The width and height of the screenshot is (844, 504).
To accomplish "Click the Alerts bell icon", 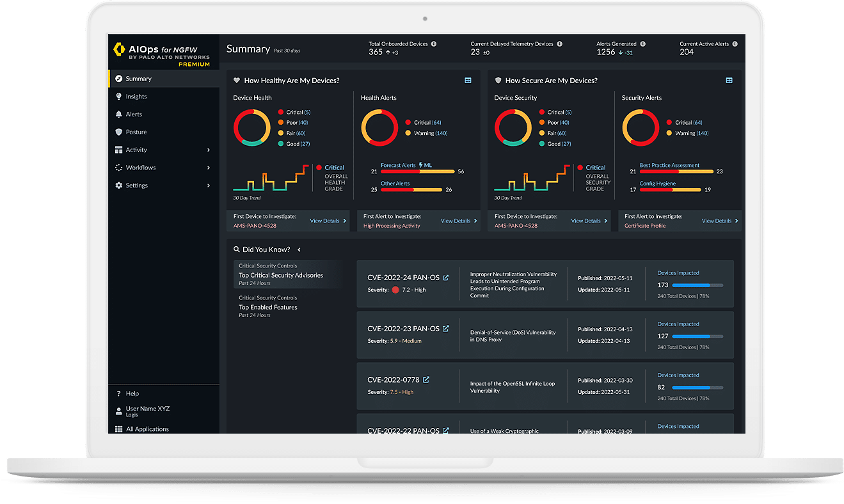I will (x=118, y=114).
